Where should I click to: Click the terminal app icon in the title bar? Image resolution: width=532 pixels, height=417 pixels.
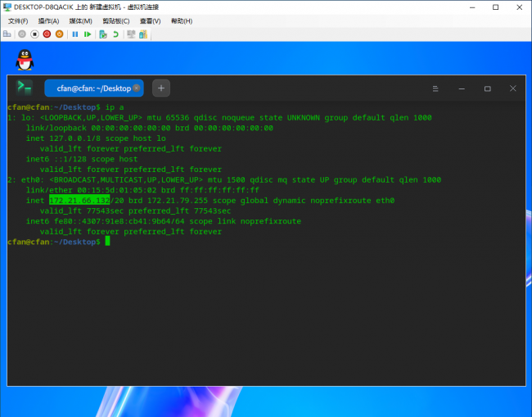25,88
